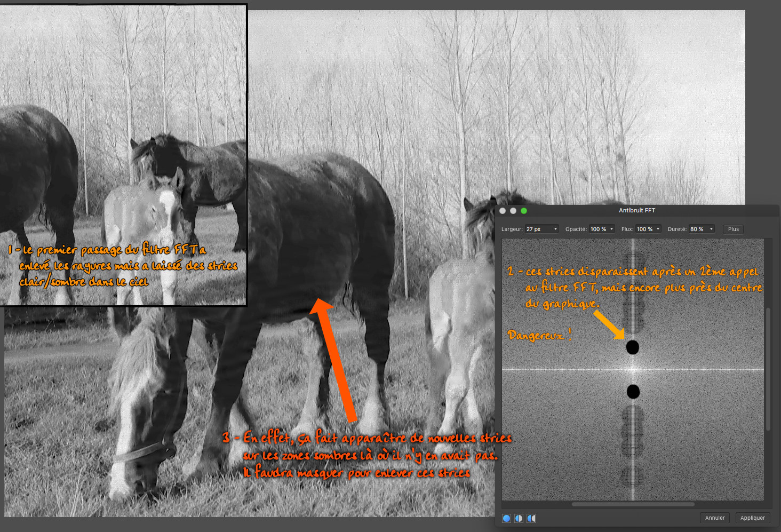781x532 pixels.
Task: Click the green zoom button of Antibruit FFT
Action: (x=524, y=211)
